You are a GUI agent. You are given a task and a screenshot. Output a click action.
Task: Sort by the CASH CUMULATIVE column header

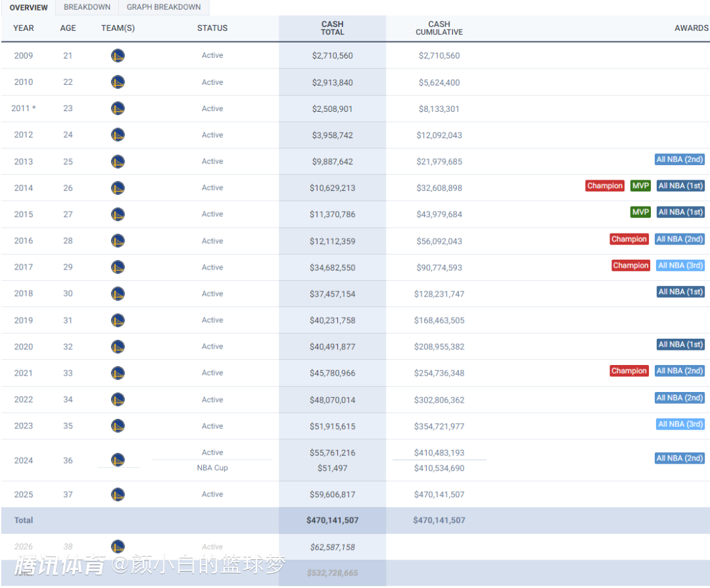tap(439, 28)
